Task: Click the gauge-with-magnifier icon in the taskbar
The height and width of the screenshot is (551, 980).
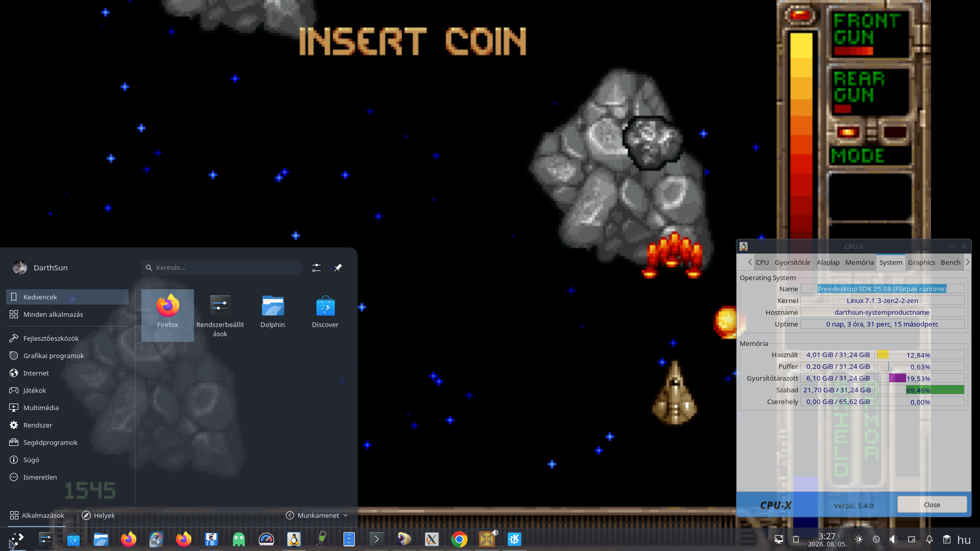Action: [x=156, y=539]
